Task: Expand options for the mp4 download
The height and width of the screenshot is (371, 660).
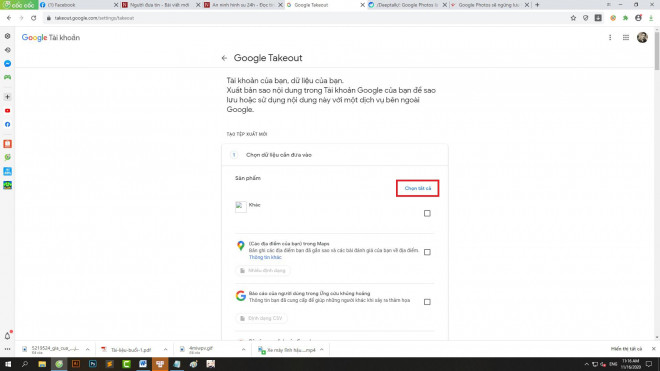Action: click(x=322, y=350)
